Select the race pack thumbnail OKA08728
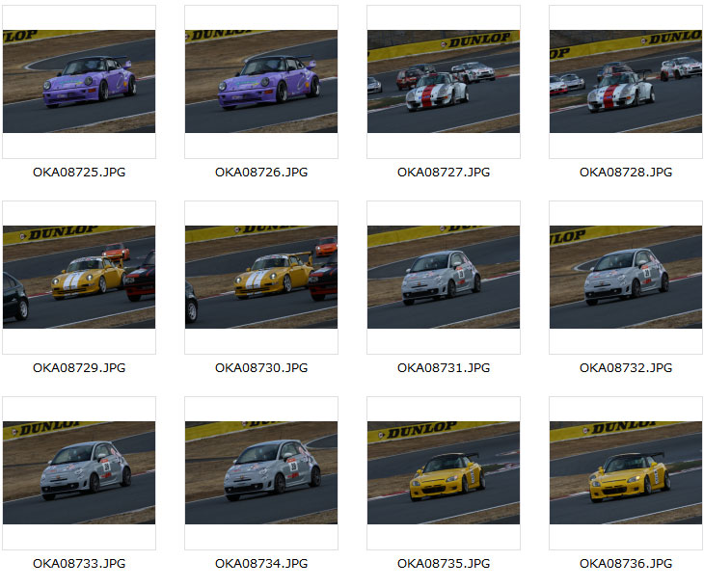The height and width of the screenshot is (588, 704). click(x=626, y=81)
